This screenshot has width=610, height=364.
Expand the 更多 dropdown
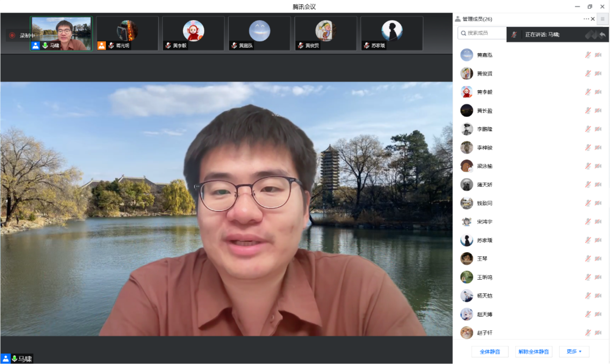(574, 351)
